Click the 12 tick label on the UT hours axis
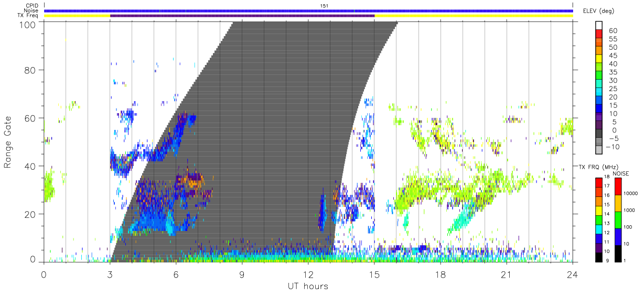 point(308,274)
